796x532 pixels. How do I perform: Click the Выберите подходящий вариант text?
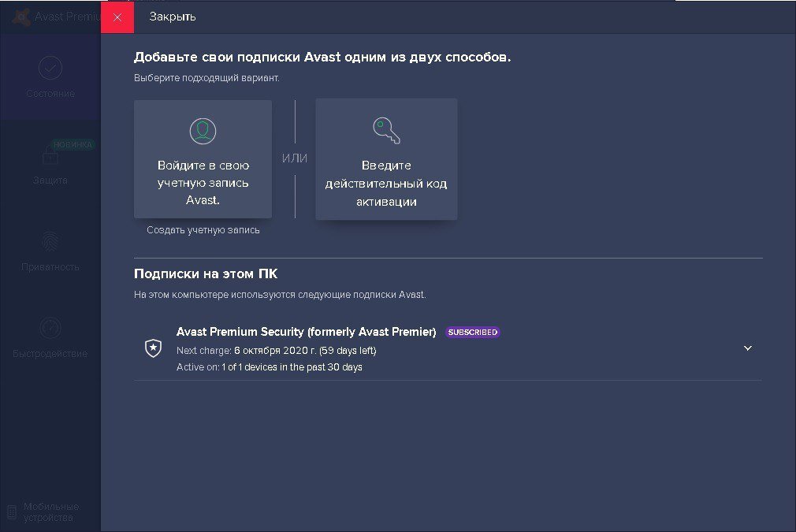click(x=206, y=78)
